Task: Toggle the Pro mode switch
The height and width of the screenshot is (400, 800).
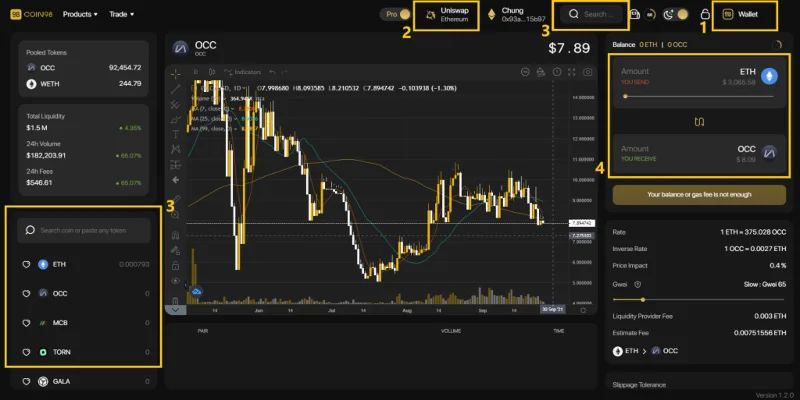Action: [x=397, y=14]
